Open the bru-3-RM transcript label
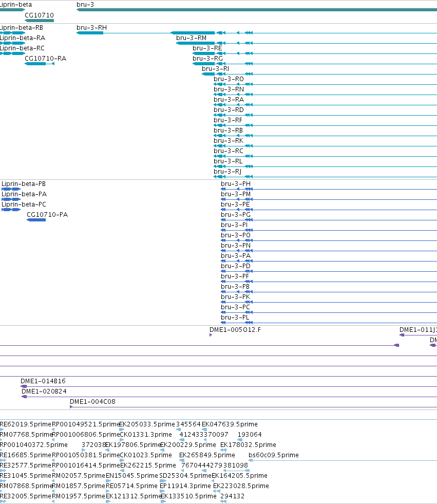This screenshot has height=504, width=437. click(x=191, y=38)
